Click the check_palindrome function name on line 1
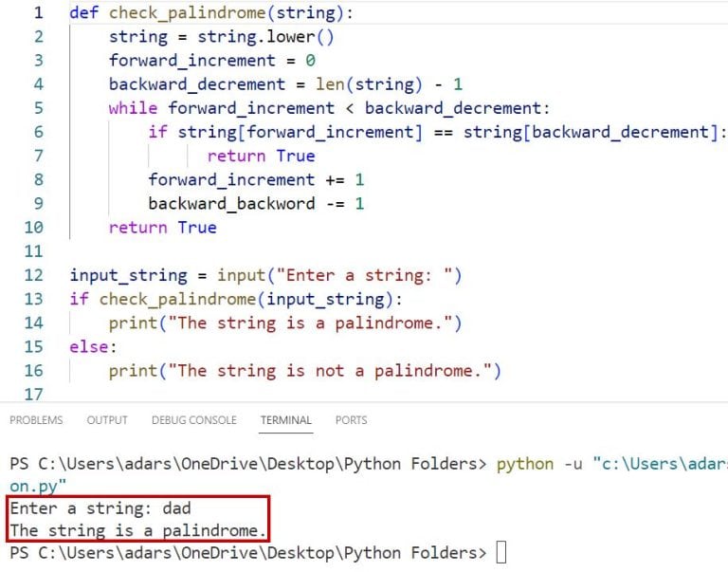 tap(187, 13)
